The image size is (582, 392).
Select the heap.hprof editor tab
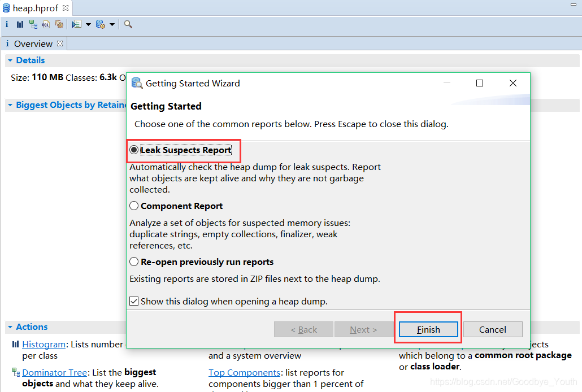[x=36, y=8]
